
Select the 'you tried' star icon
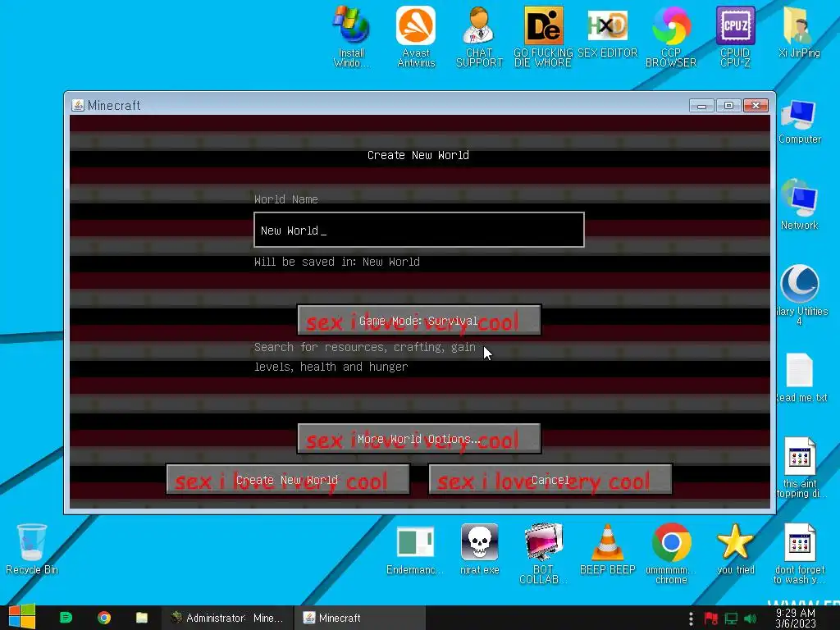click(x=735, y=549)
